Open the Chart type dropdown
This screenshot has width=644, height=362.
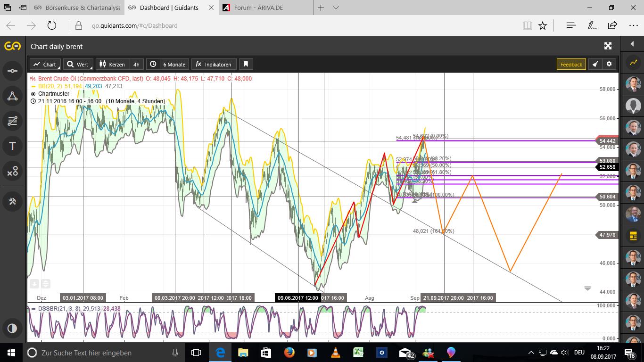pos(45,64)
